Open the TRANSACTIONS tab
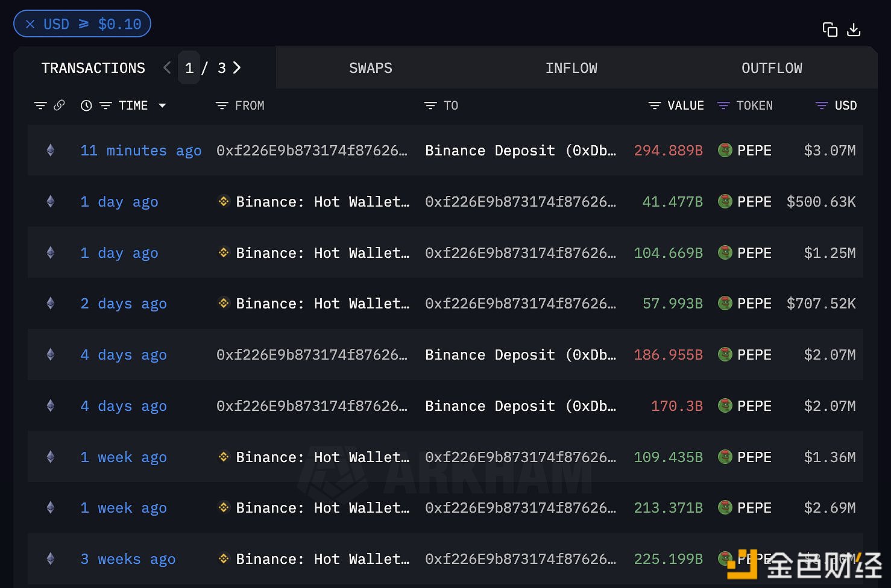891x588 pixels. pyautogui.click(x=93, y=68)
